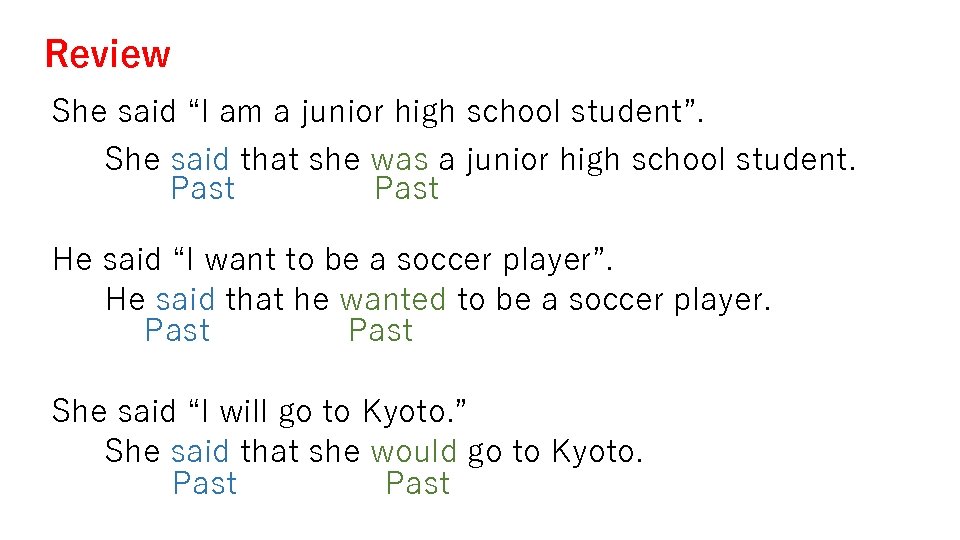Click the quoted sentence 'I will go to Kyoto'
Image resolution: width=960 pixels, height=540 pixels.
pos(260,411)
